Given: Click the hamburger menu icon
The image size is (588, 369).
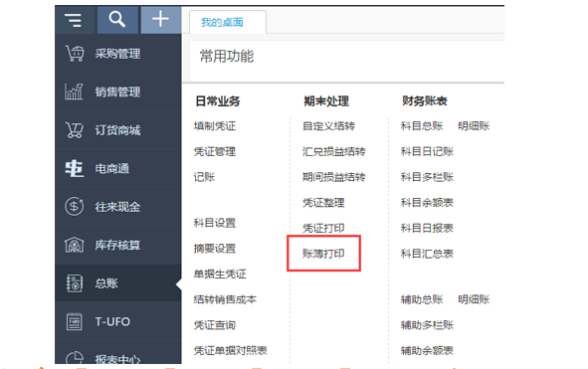Looking at the screenshot, I should [73, 20].
